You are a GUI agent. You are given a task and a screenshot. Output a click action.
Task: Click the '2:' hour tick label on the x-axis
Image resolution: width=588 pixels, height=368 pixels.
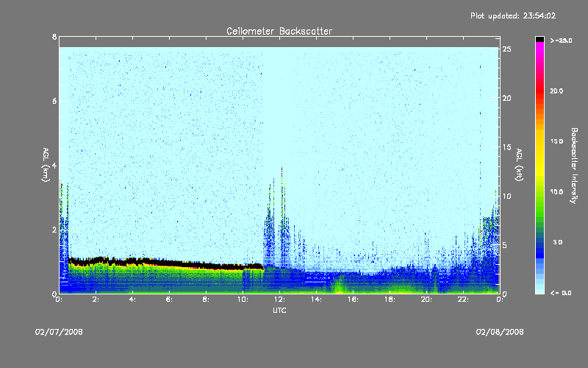96,300
